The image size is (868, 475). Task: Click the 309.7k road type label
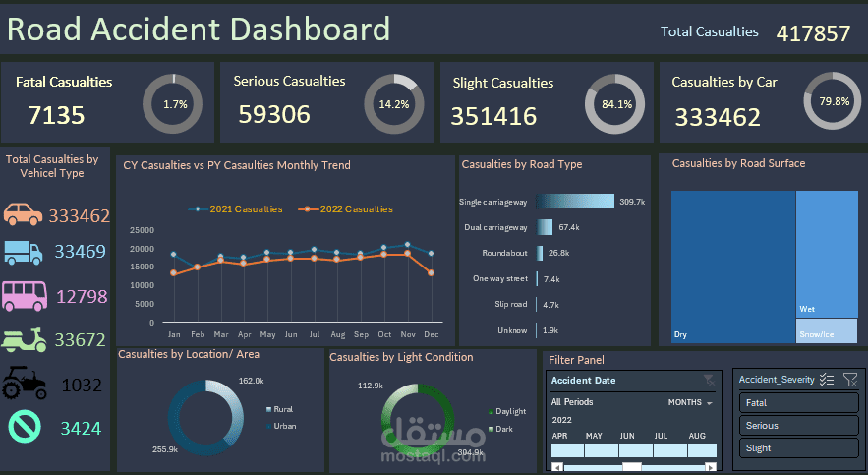[632, 202]
